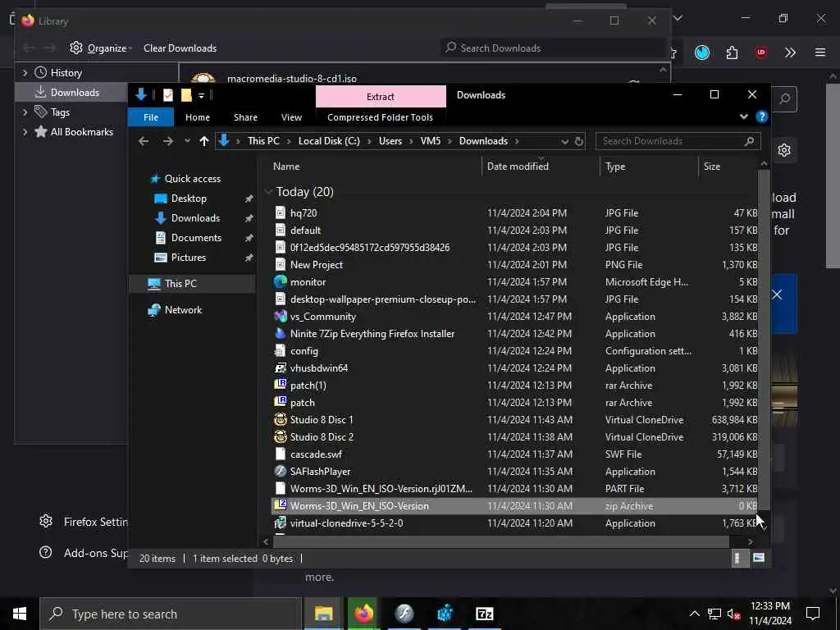Open the File ribbon tab
The image size is (840, 630).
(151, 117)
